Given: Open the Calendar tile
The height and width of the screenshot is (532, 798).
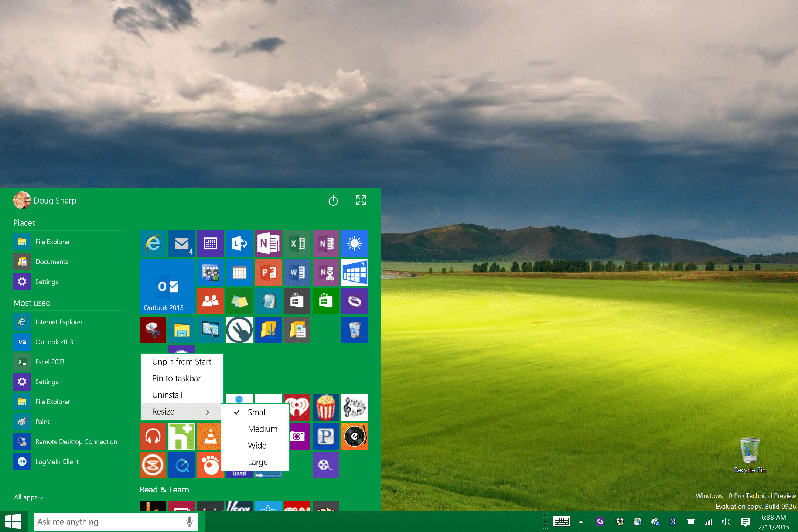Looking at the screenshot, I should point(210,243).
